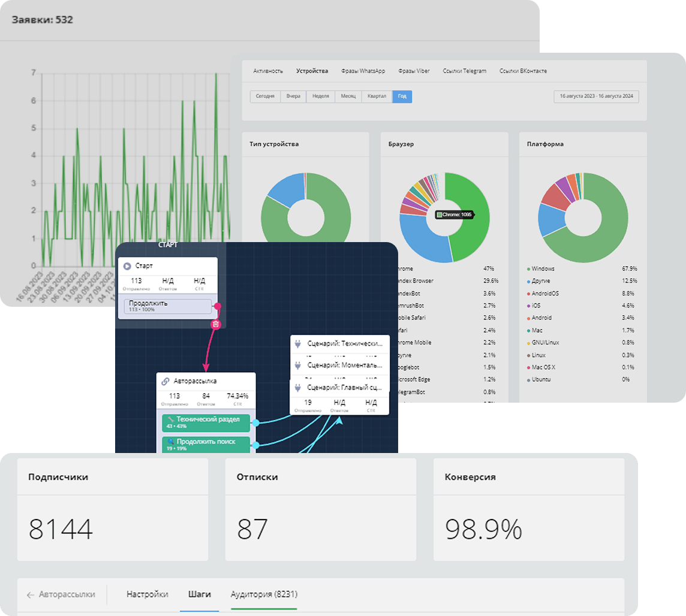Click the pink output connector of Продолжить
The height and width of the screenshot is (616, 686).
pyautogui.click(x=218, y=306)
